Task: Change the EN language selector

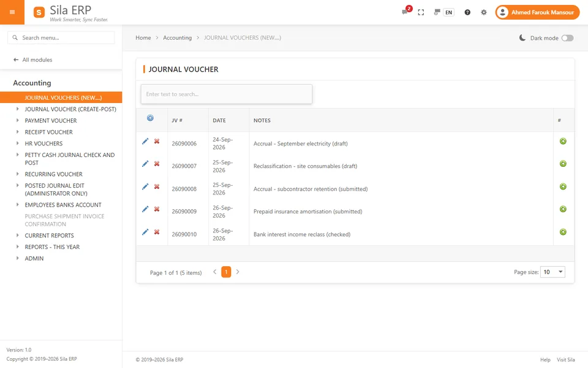Action: (448, 12)
